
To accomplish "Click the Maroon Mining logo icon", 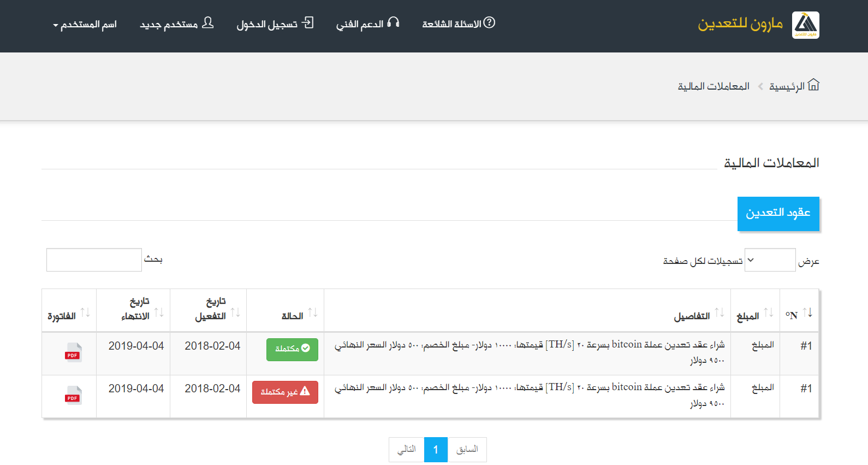I will click(805, 25).
